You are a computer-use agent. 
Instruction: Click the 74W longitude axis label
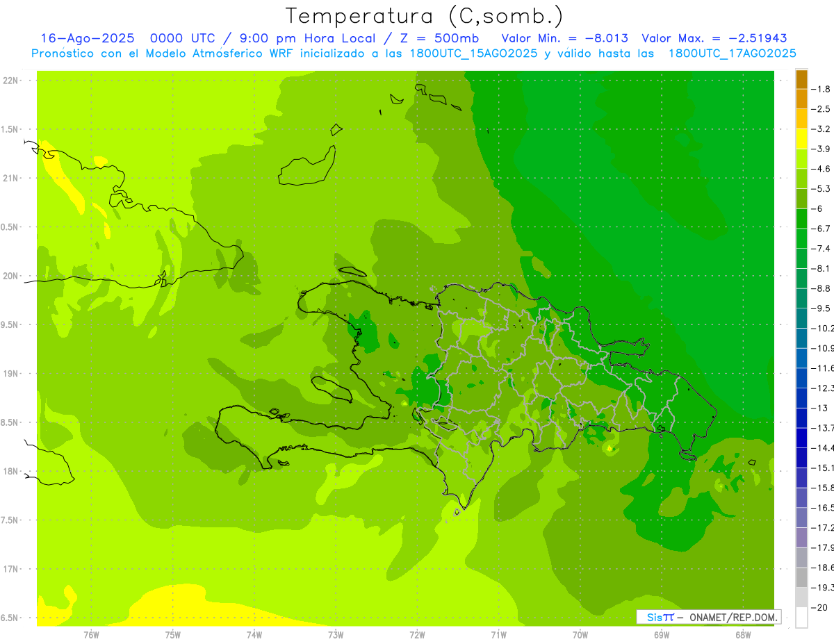[x=254, y=635]
